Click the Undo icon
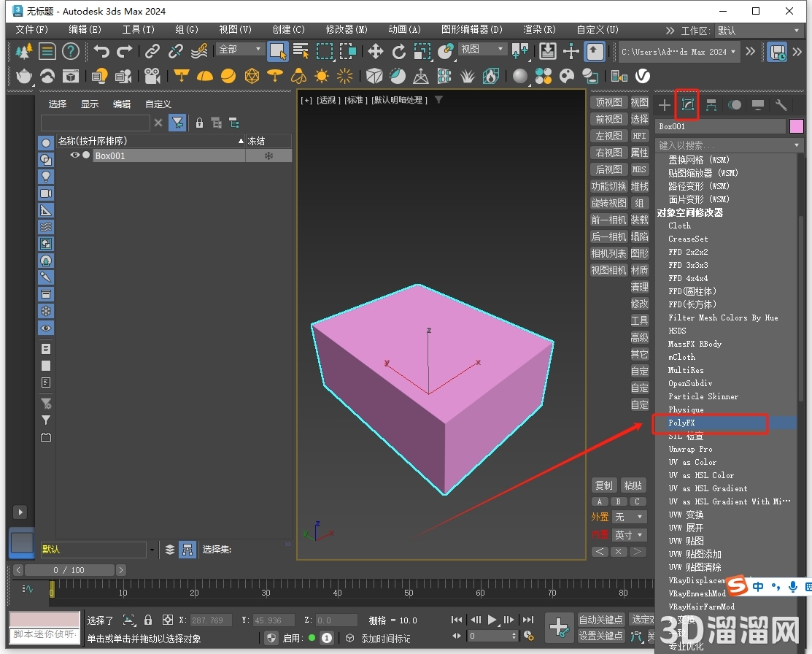The image size is (812, 654). [102, 50]
